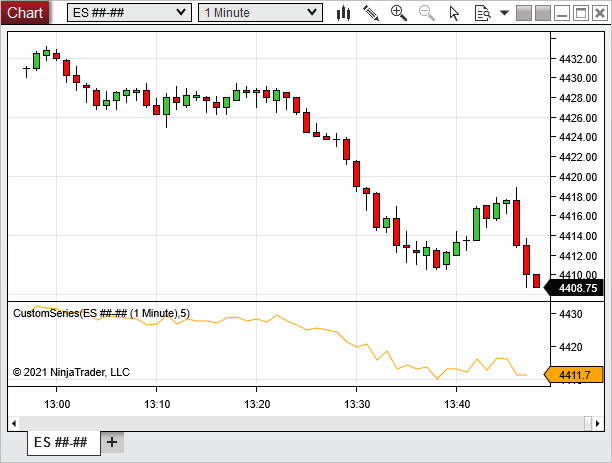Image resolution: width=612 pixels, height=463 pixels.
Task: Open the 1 Minute interval dropdown
Action: [259, 13]
